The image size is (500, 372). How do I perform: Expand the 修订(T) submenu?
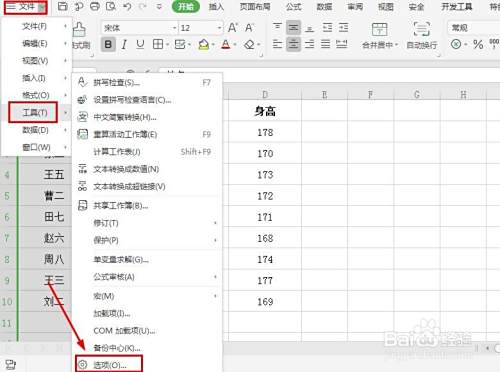[x=147, y=223]
